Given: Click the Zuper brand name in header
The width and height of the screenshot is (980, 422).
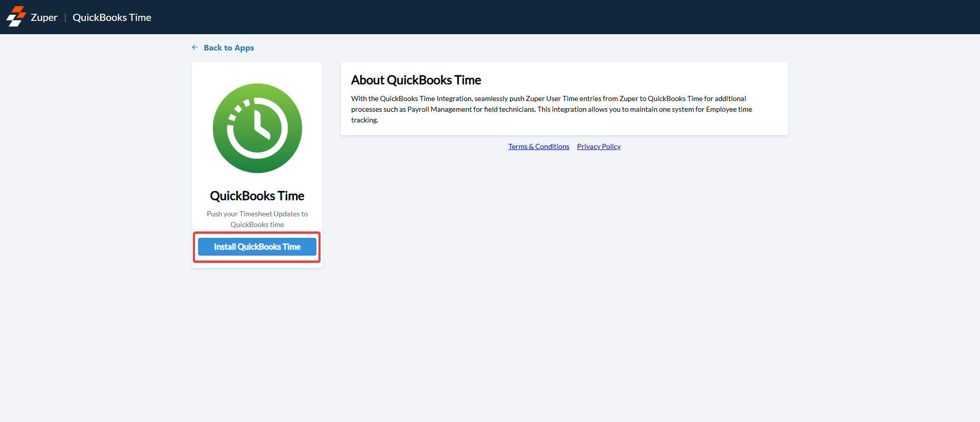Looking at the screenshot, I should (44, 17).
